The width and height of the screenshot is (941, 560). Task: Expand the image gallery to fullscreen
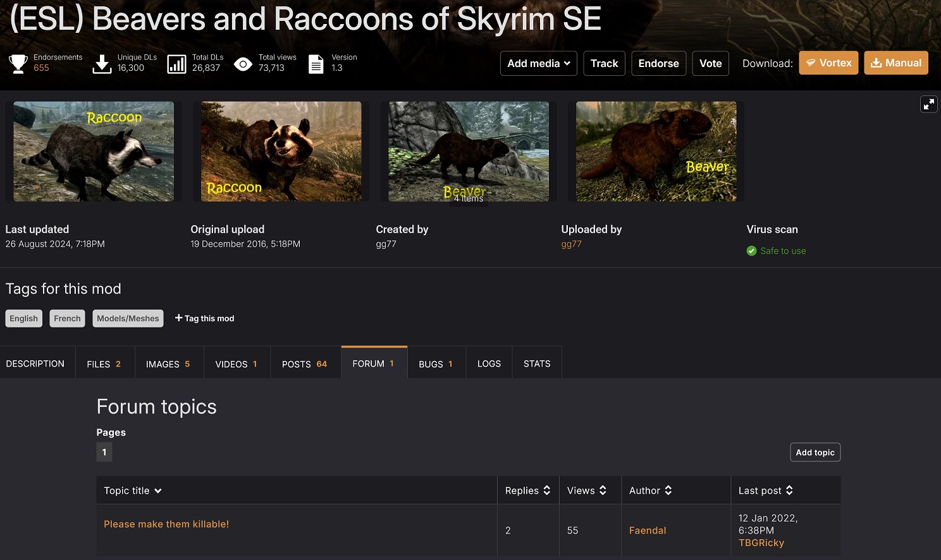pyautogui.click(x=928, y=104)
